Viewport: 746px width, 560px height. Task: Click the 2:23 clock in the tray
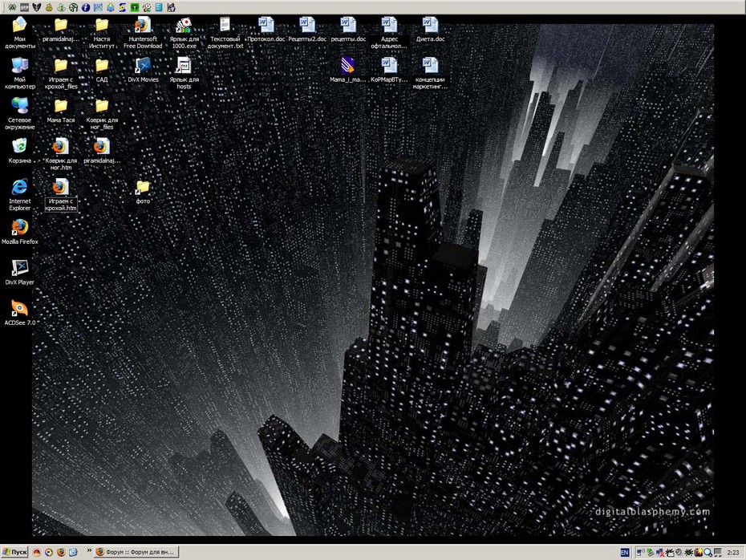(x=732, y=552)
